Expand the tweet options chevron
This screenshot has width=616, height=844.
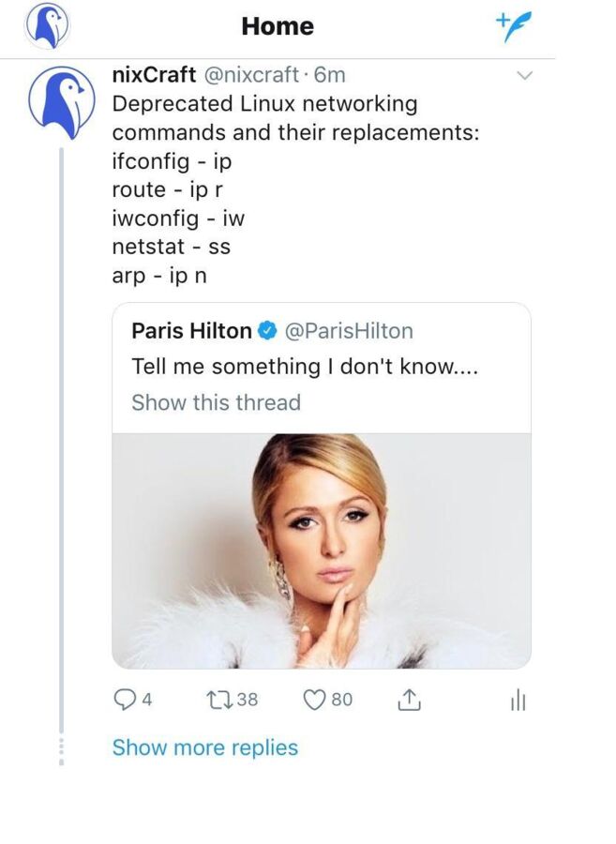(x=525, y=76)
